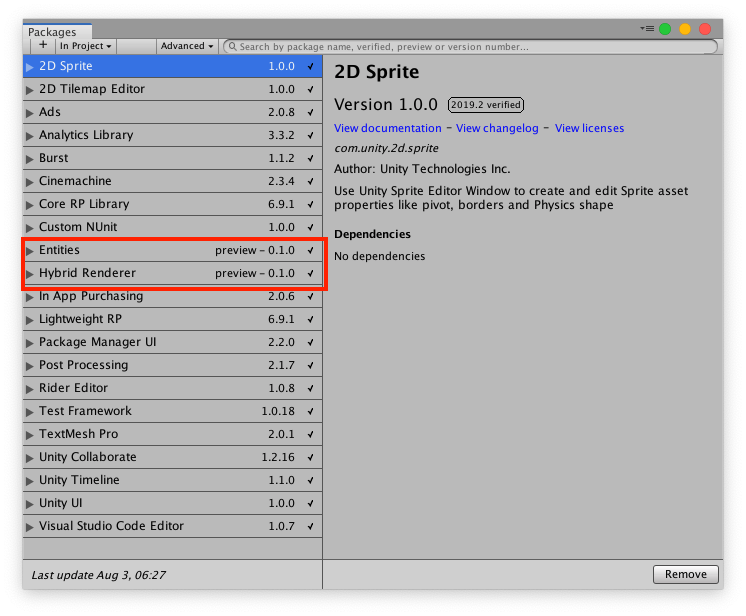Click checkmark icon on Lightweight RP row
The height and width of the screenshot is (616, 746).
(310, 319)
